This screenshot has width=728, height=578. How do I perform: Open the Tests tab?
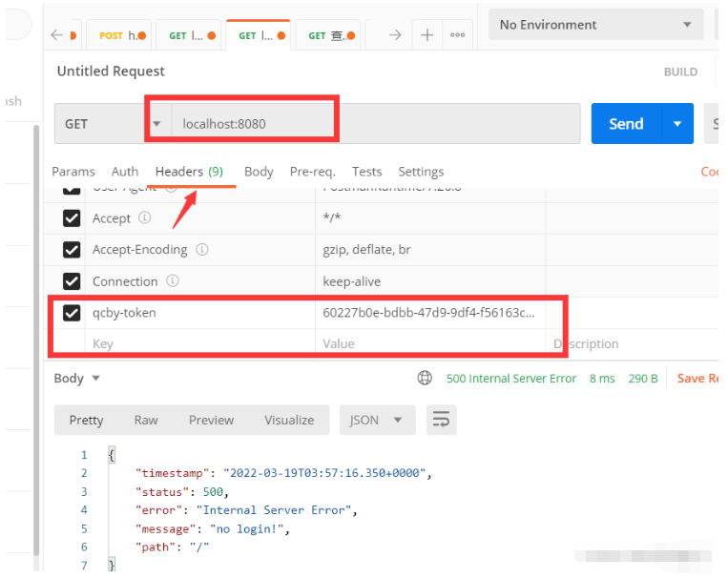pos(366,172)
